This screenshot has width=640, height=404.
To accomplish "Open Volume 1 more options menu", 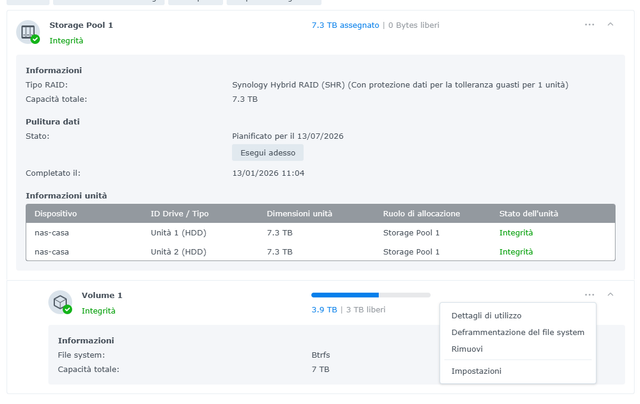I will point(589,295).
